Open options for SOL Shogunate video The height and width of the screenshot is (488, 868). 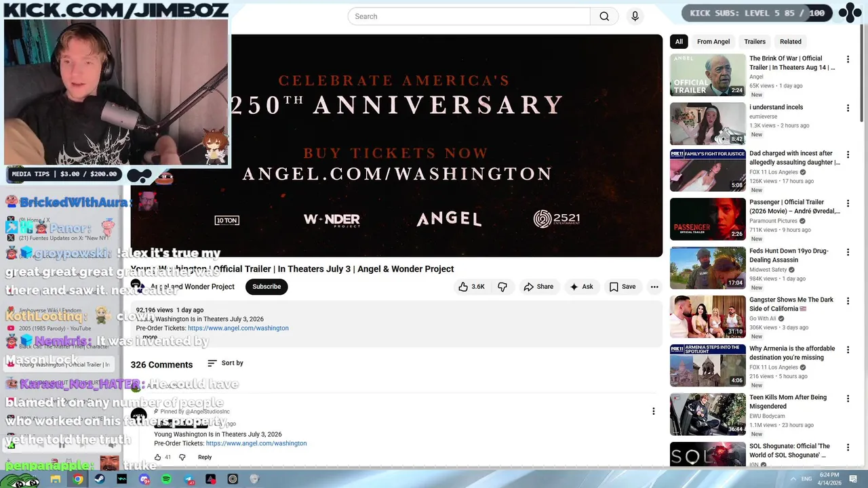[848, 447]
